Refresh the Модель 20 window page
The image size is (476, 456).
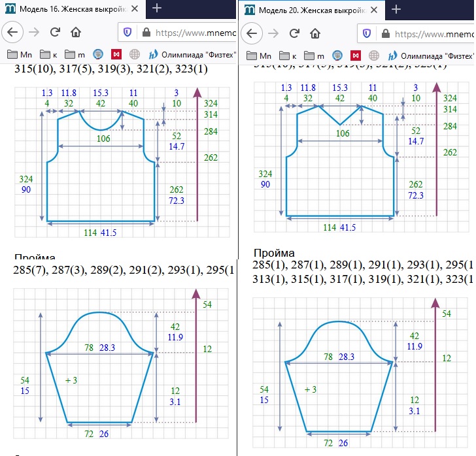click(x=295, y=33)
